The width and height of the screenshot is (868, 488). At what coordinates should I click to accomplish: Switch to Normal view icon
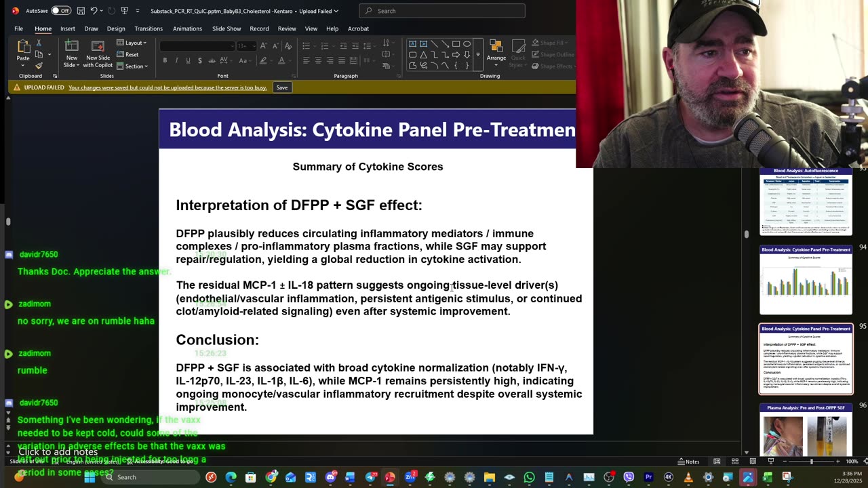[x=717, y=462]
